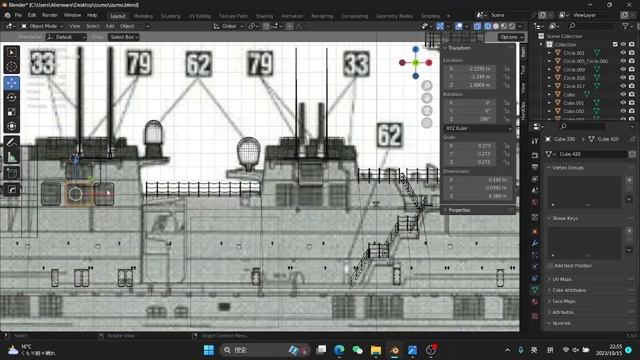Open the Physics properties tab icon
The width and height of the screenshot is (640, 360).
(x=535, y=267)
